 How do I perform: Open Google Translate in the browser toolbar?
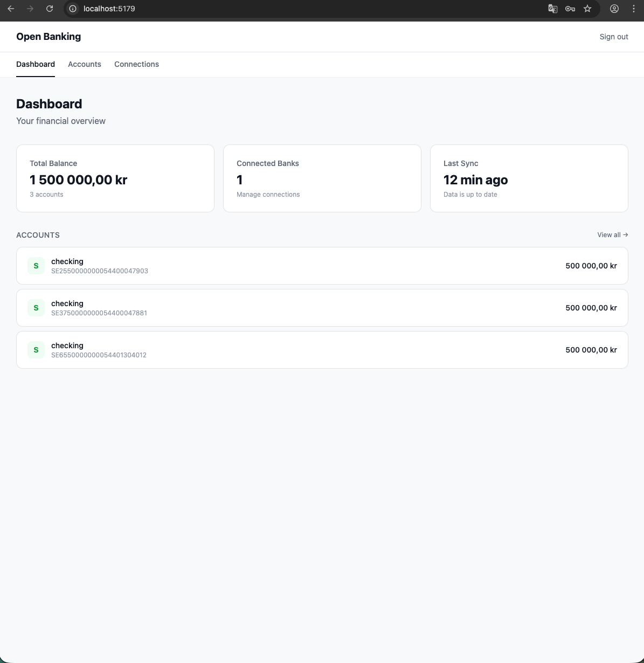(x=552, y=9)
